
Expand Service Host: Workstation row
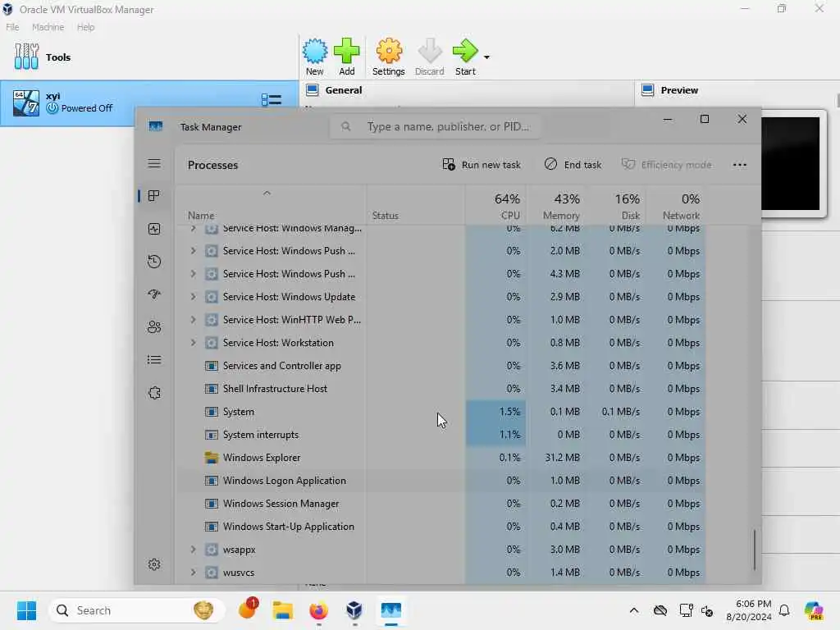coord(193,342)
